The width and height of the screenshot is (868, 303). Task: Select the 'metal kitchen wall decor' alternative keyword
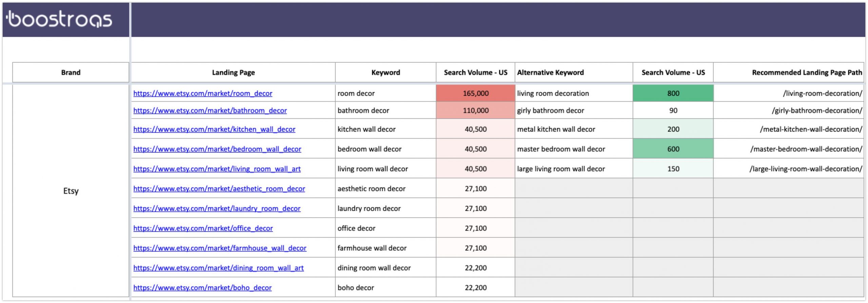pyautogui.click(x=574, y=129)
